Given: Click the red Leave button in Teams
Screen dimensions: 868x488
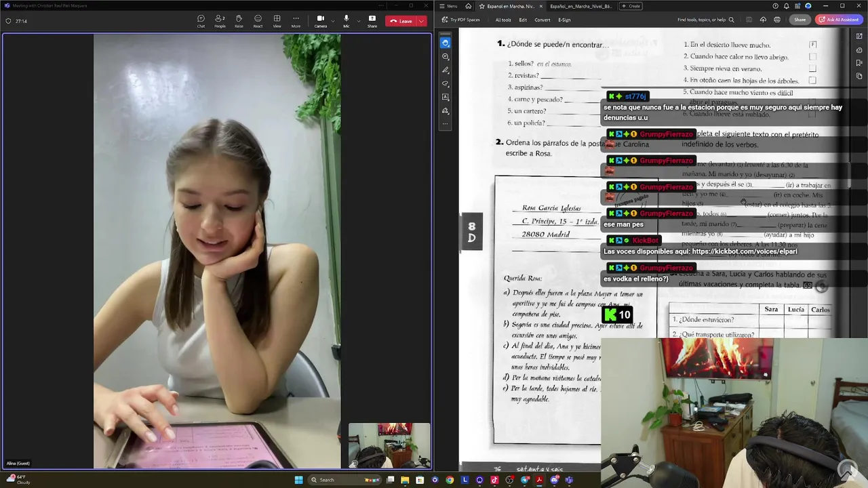Looking at the screenshot, I should [x=401, y=21].
